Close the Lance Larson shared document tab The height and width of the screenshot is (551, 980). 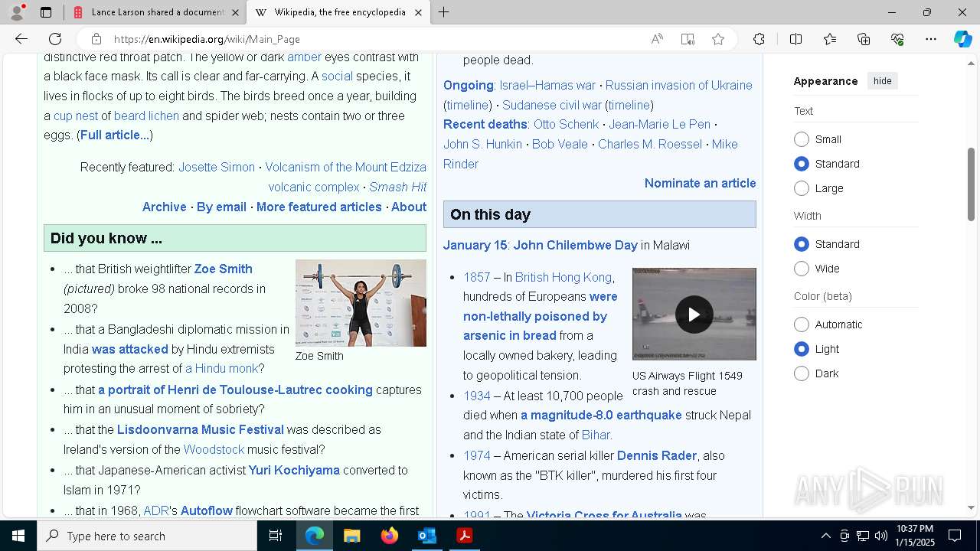click(x=235, y=12)
